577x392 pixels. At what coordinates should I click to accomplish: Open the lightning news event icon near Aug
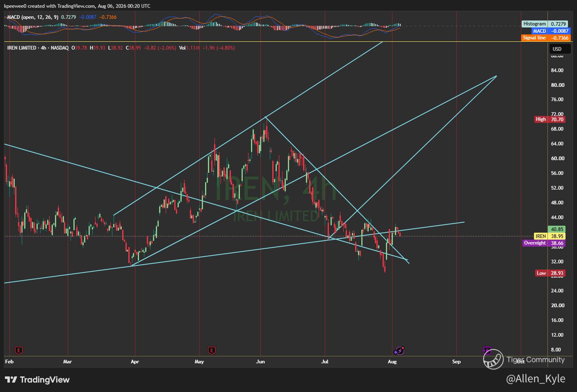pos(399,351)
